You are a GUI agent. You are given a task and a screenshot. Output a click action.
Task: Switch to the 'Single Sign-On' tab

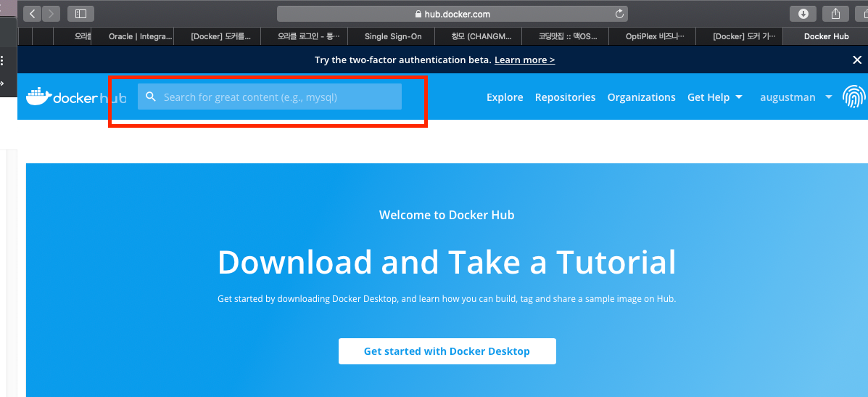point(393,36)
